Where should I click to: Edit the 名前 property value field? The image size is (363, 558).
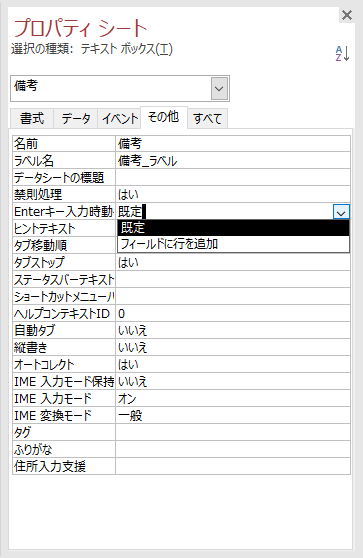pos(233,144)
